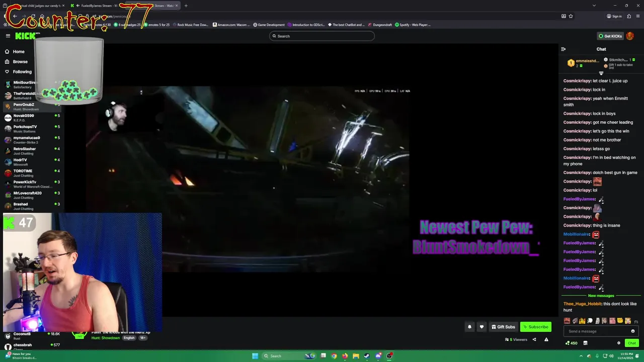Open Spotify - Web Player bookmark

[413, 25]
